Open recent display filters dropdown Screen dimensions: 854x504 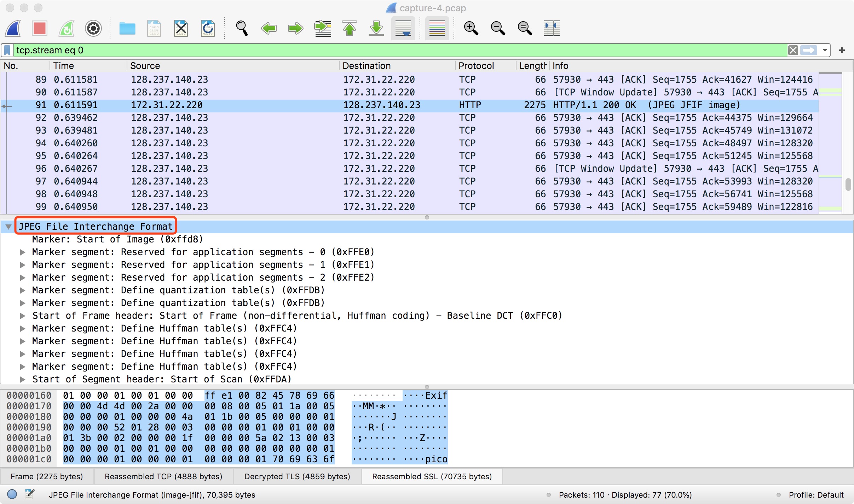coord(825,50)
